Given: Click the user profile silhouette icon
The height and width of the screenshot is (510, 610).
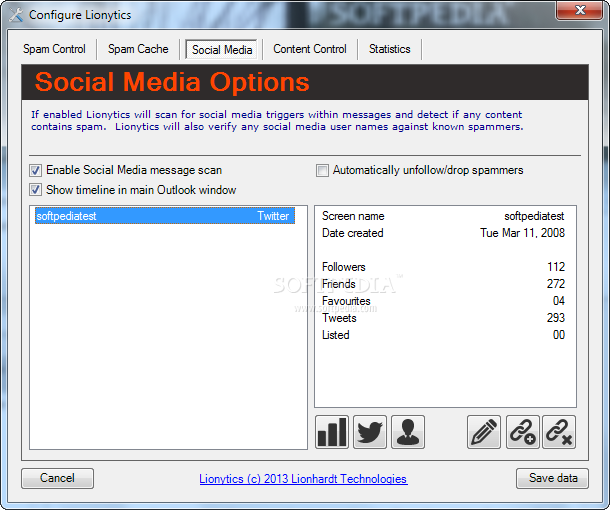Looking at the screenshot, I should coord(408,432).
